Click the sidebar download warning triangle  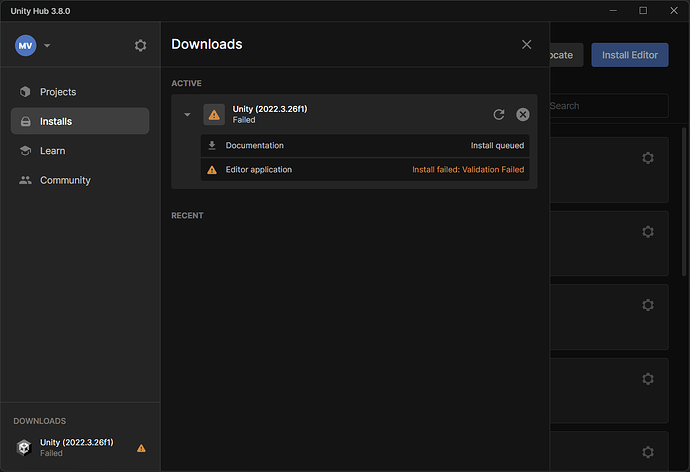point(141,447)
